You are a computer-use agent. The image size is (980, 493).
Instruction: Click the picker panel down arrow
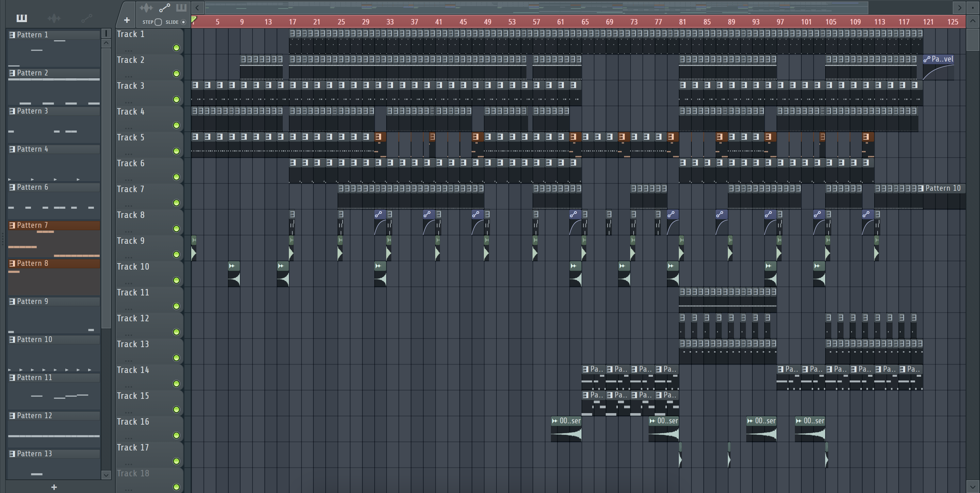[x=106, y=475]
